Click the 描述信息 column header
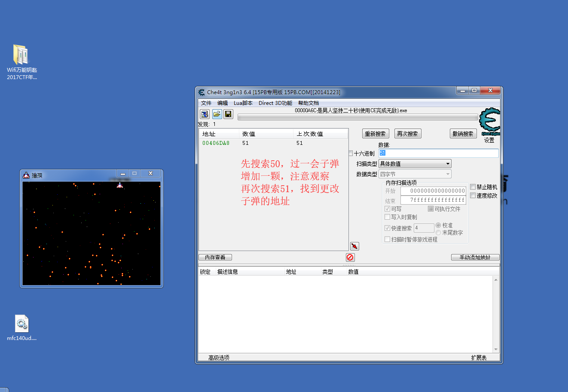The image size is (568, 392). coord(250,272)
